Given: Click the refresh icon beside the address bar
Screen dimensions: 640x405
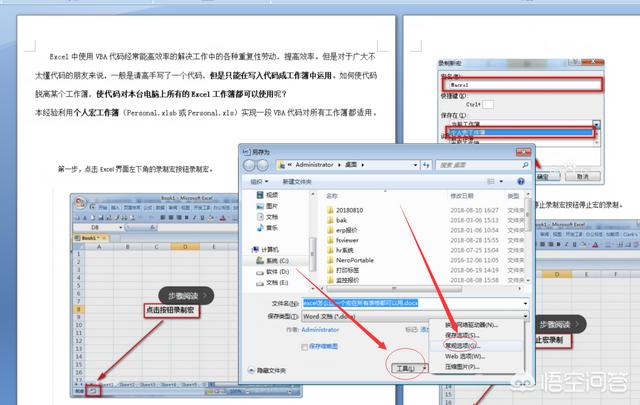Looking at the screenshot, I should pos(426,165).
